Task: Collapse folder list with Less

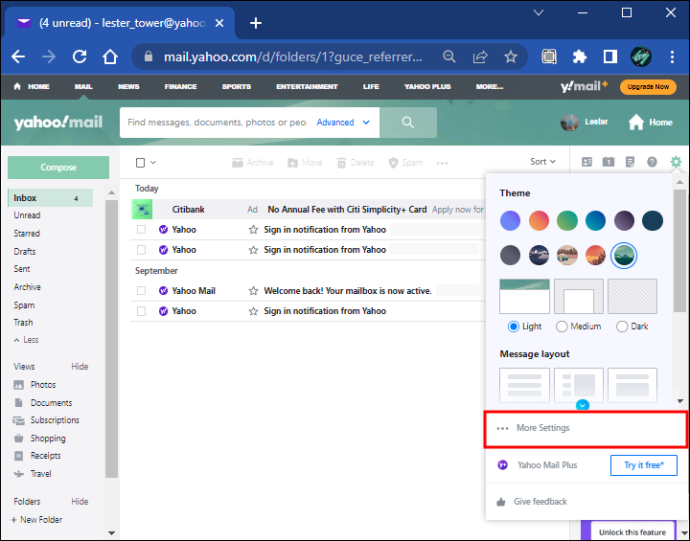Action: pos(26,340)
